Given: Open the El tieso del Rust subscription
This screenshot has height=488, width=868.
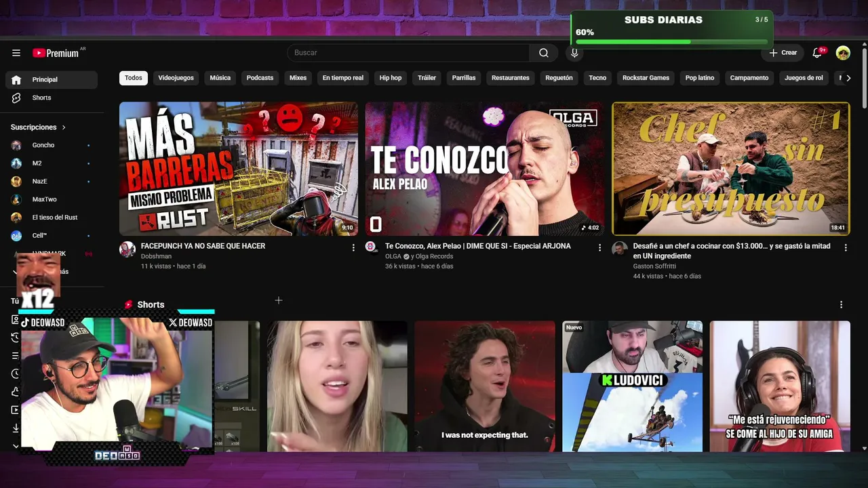Looking at the screenshot, I should pyautogui.click(x=52, y=218).
